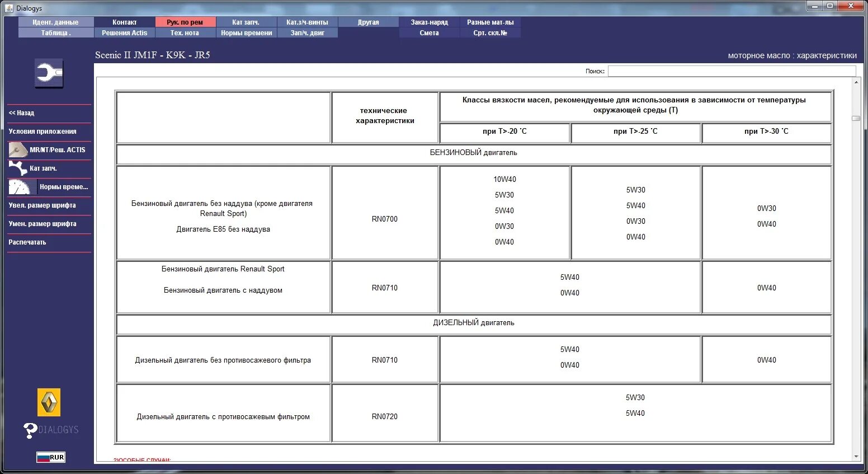Click the vertical scrollbar thumb
868x474 pixels.
tap(856, 118)
